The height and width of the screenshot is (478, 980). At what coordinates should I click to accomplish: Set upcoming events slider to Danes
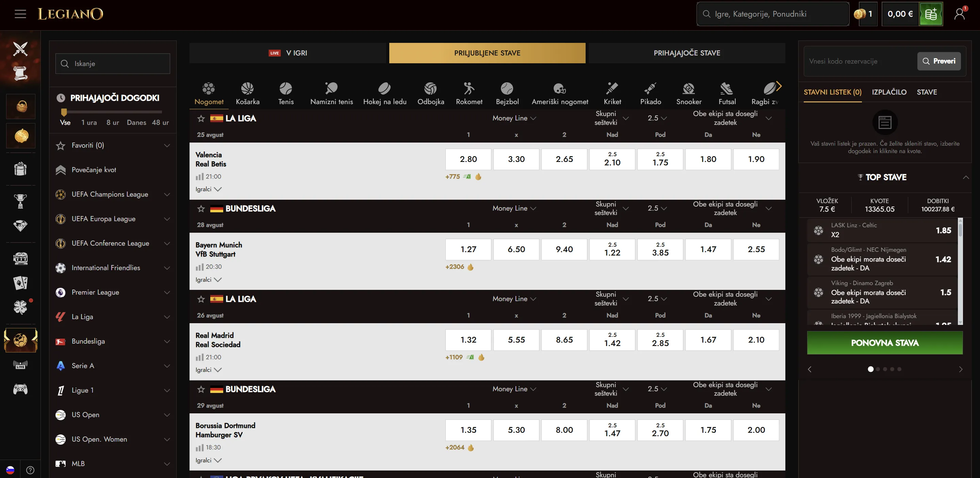[136, 122]
